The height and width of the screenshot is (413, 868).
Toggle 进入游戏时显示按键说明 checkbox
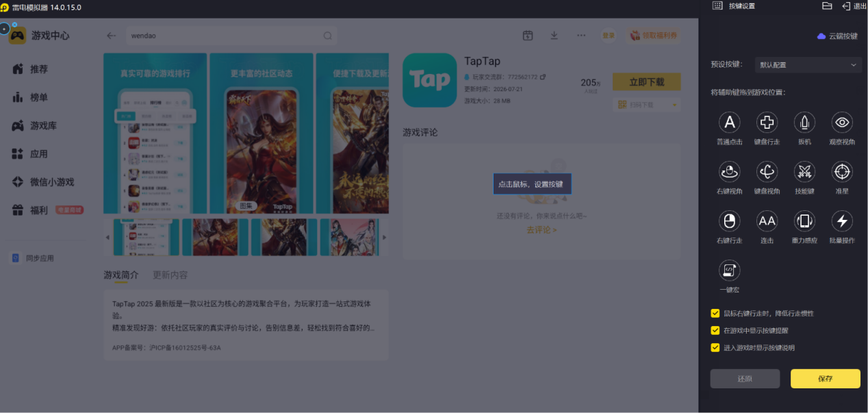click(715, 347)
